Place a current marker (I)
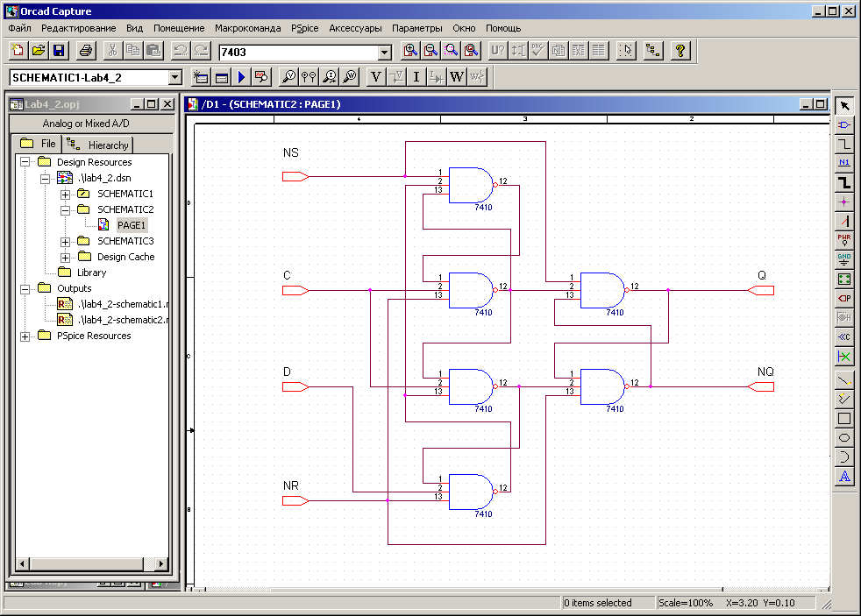Image resolution: width=861 pixels, height=616 pixels. 416,77
